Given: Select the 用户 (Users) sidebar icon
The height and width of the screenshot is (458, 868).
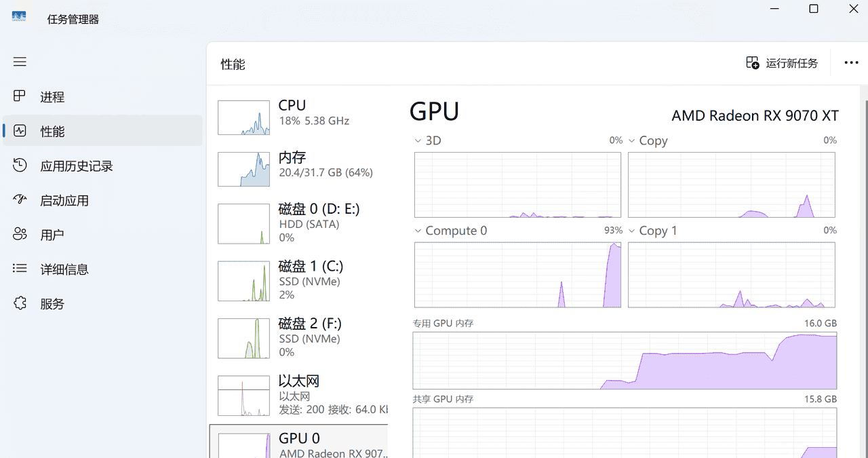Looking at the screenshot, I should [x=20, y=234].
